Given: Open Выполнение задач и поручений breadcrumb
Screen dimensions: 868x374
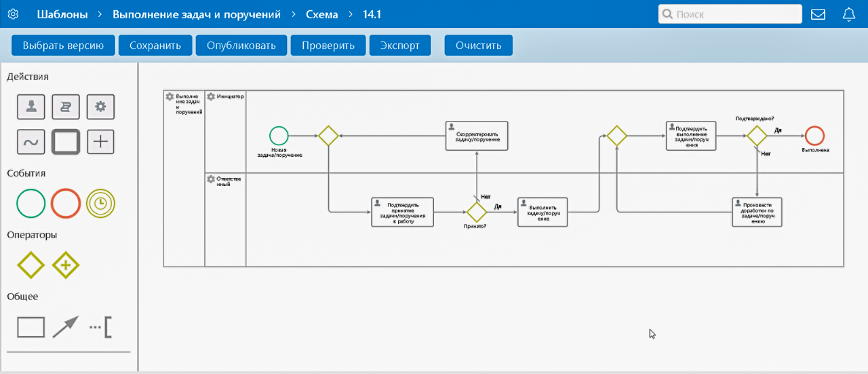Looking at the screenshot, I should pyautogui.click(x=197, y=14).
